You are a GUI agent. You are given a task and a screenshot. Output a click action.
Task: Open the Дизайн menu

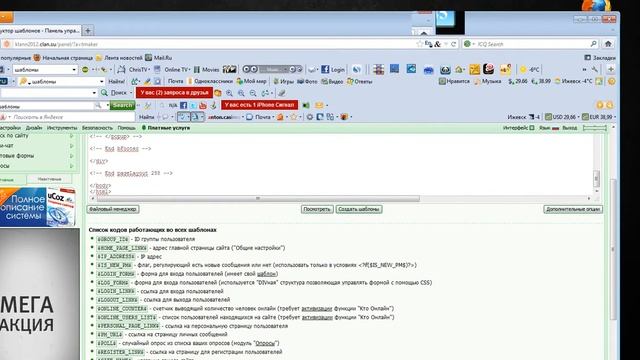tap(34, 128)
